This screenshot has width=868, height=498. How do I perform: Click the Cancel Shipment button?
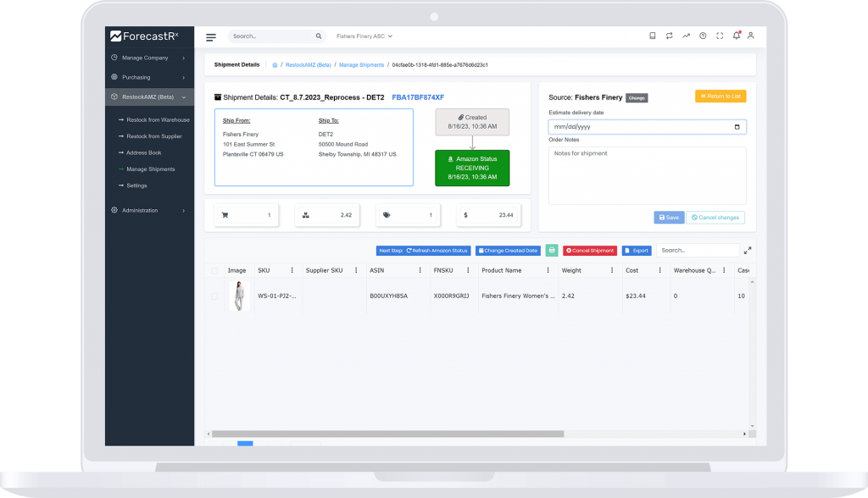click(x=588, y=251)
